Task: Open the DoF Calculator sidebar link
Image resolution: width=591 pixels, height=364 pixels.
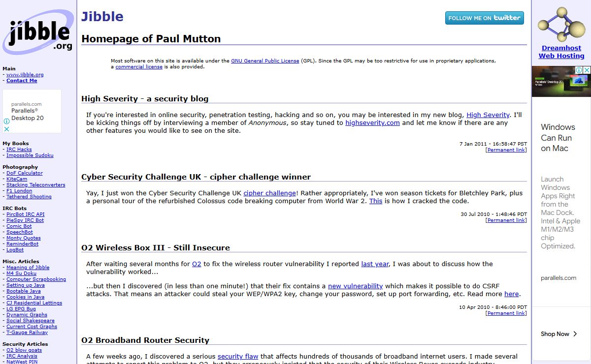Action: point(24,173)
